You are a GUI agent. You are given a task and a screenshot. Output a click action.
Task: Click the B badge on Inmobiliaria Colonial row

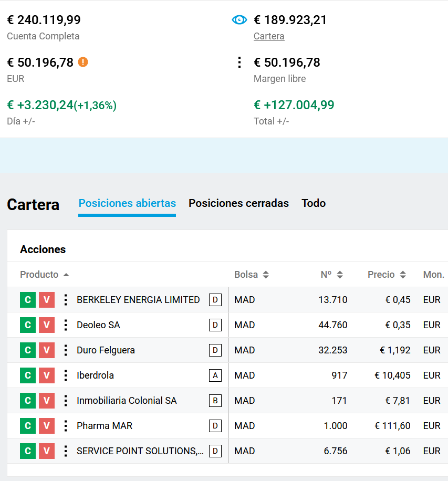[x=215, y=400]
